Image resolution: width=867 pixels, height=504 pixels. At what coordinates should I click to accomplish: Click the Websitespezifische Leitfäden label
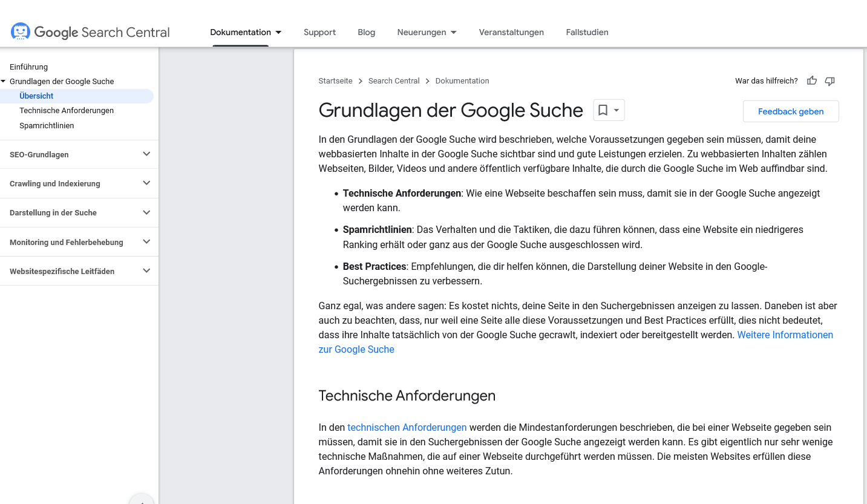[x=62, y=272]
